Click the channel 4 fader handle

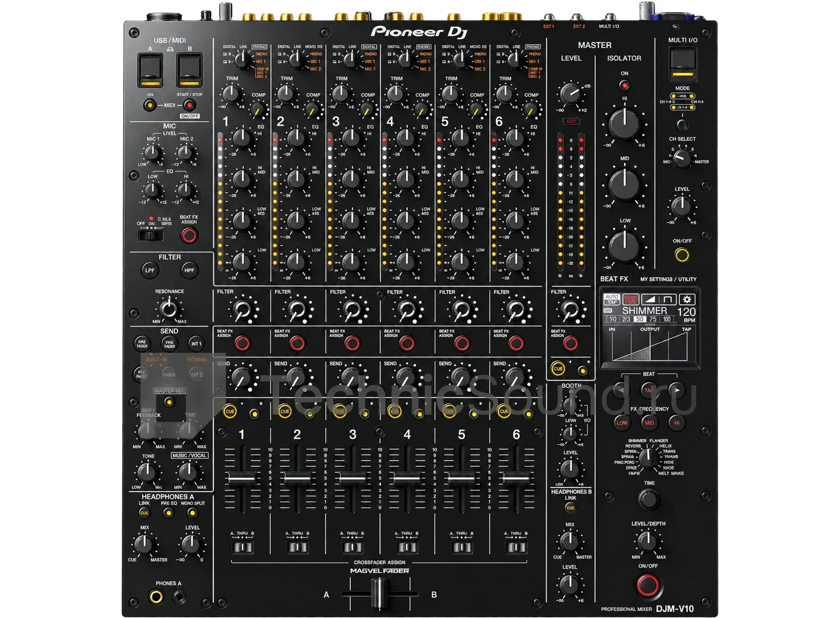point(407,479)
